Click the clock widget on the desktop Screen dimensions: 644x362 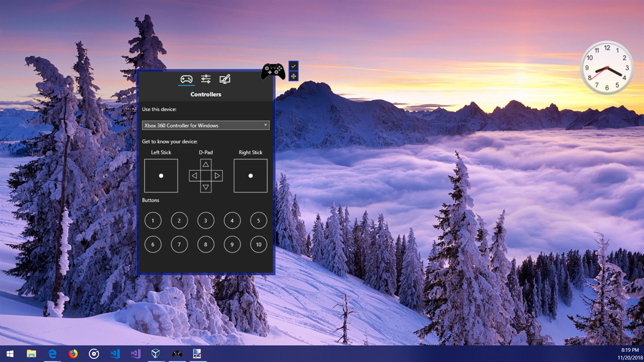607,68
